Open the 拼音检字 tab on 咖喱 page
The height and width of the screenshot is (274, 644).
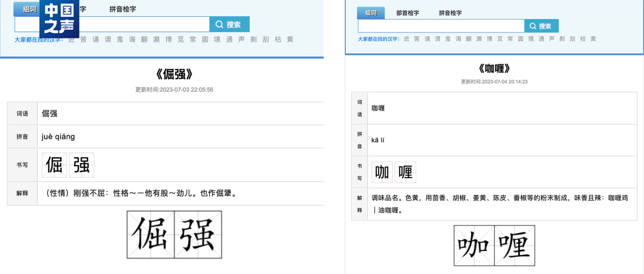(x=450, y=13)
